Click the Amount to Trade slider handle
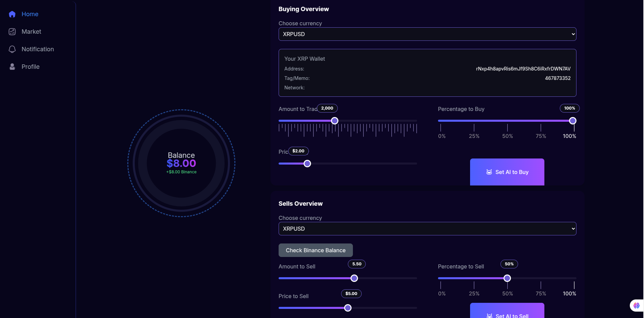The width and height of the screenshot is (644, 318). [x=334, y=120]
